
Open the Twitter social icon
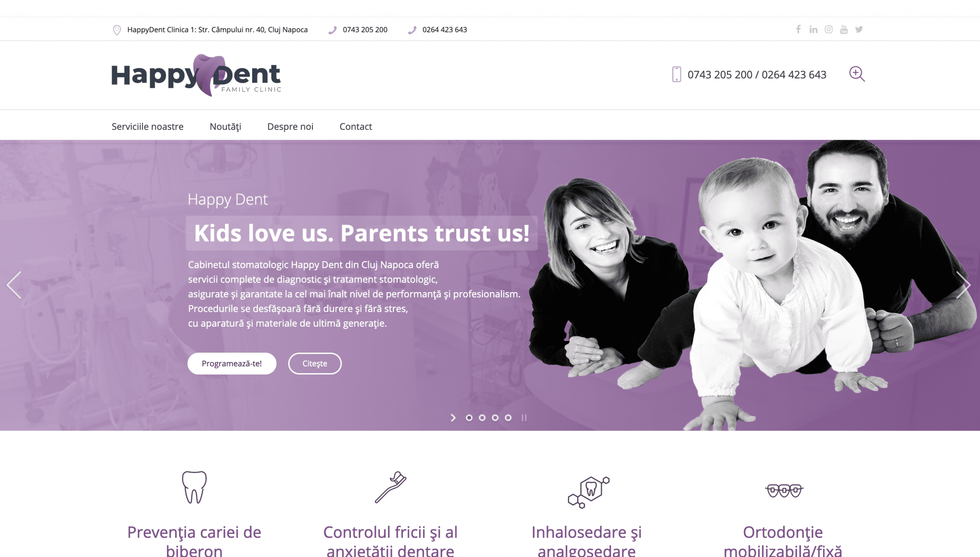(859, 30)
